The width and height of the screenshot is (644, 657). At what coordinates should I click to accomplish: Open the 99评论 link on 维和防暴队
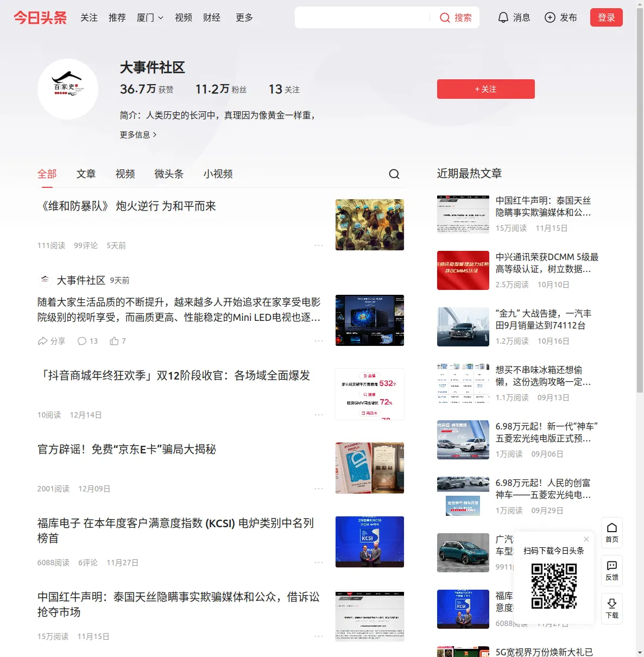click(x=86, y=245)
